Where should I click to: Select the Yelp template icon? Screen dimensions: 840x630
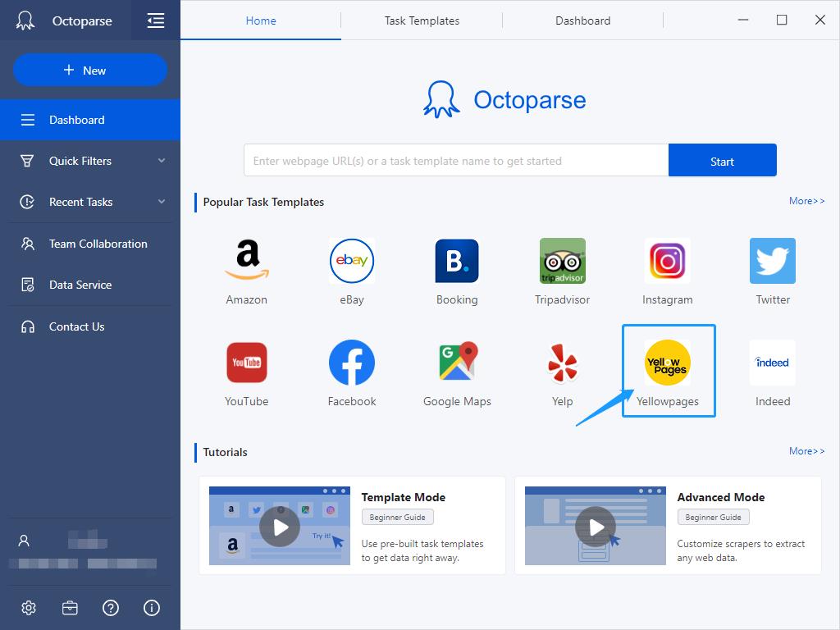562,363
